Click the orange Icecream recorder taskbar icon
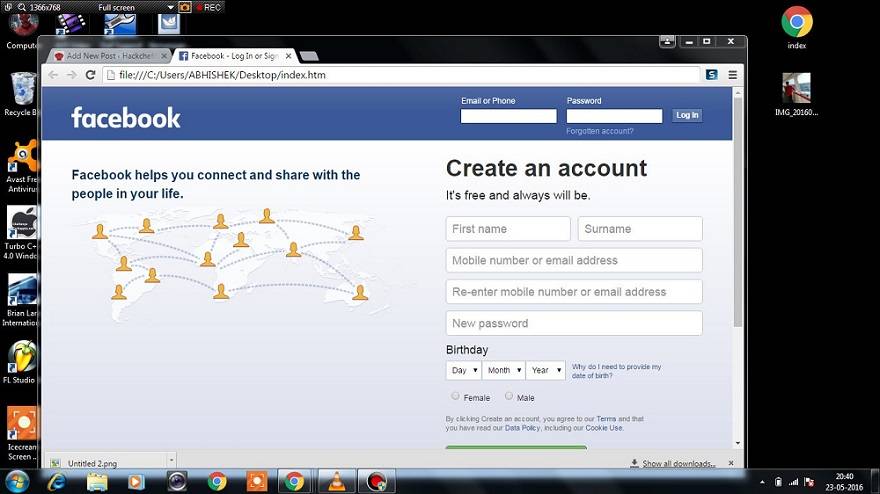 (257, 482)
